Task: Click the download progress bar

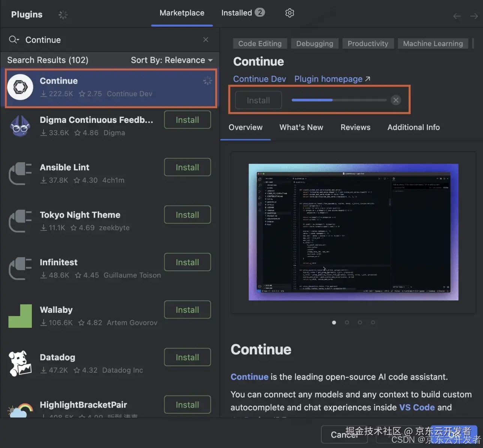Action: click(x=339, y=100)
